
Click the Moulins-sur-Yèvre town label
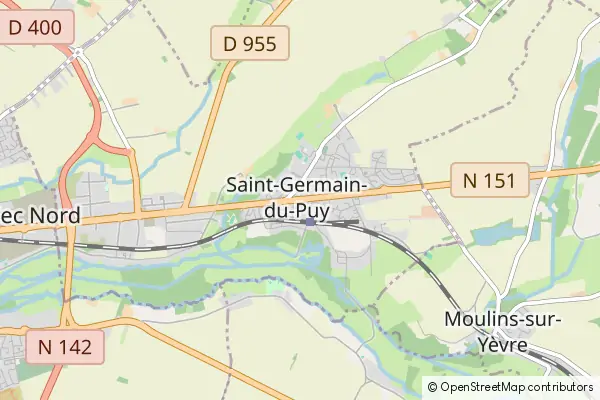[503, 332]
